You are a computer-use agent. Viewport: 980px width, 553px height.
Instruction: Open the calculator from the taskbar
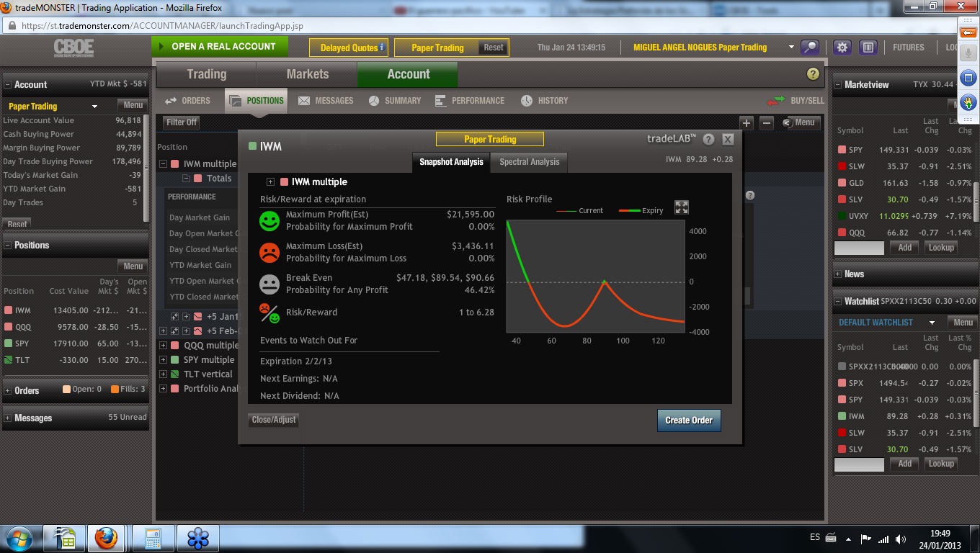pyautogui.click(x=152, y=538)
